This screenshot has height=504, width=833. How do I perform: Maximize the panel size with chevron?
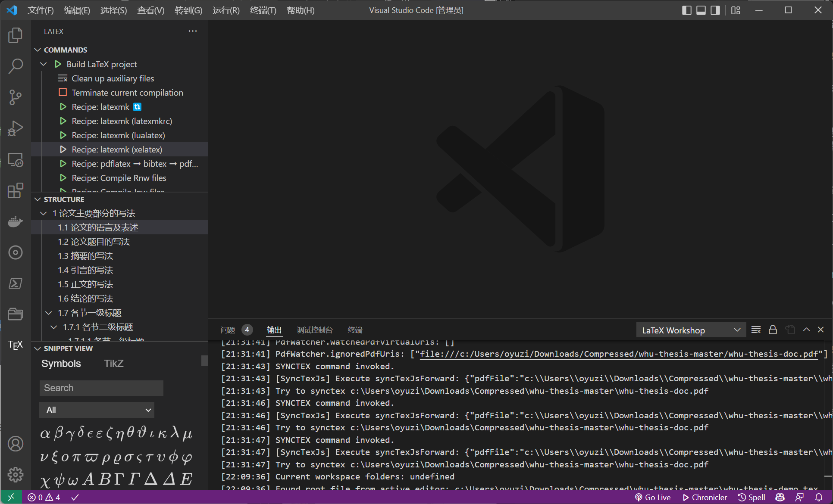pyautogui.click(x=806, y=330)
